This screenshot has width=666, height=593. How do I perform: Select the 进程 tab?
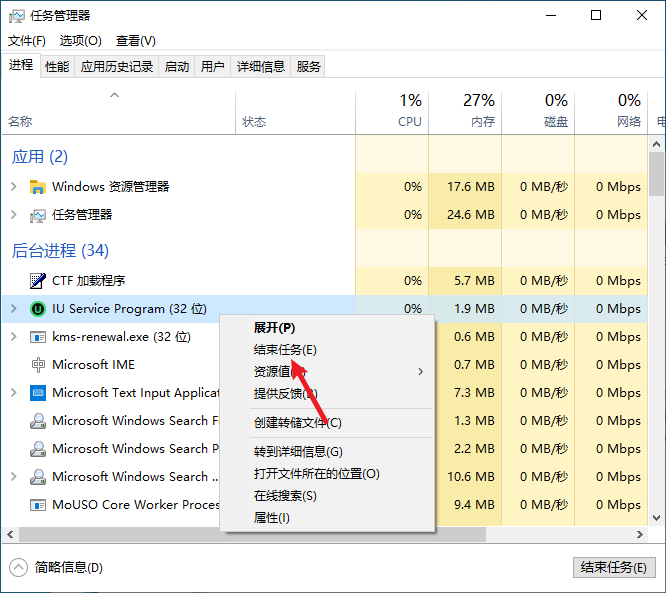[x=21, y=65]
